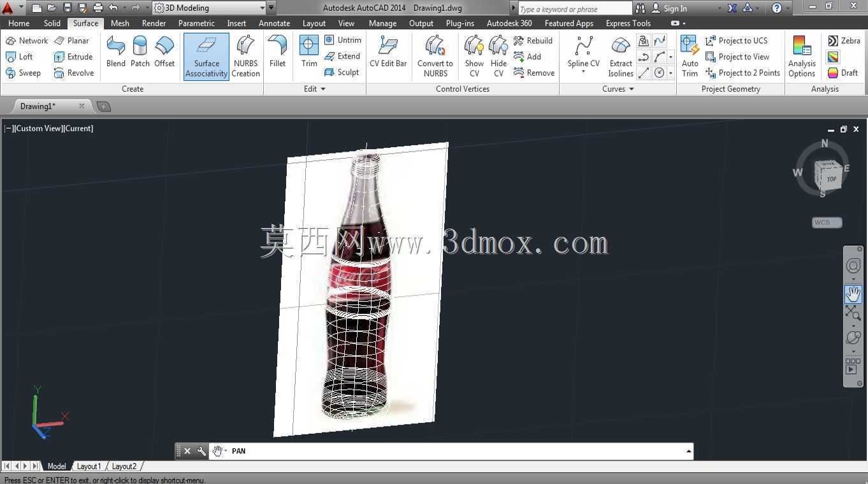The height and width of the screenshot is (484, 868).
Task: Open the CV Edit Bar tool
Action: point(388,52)
